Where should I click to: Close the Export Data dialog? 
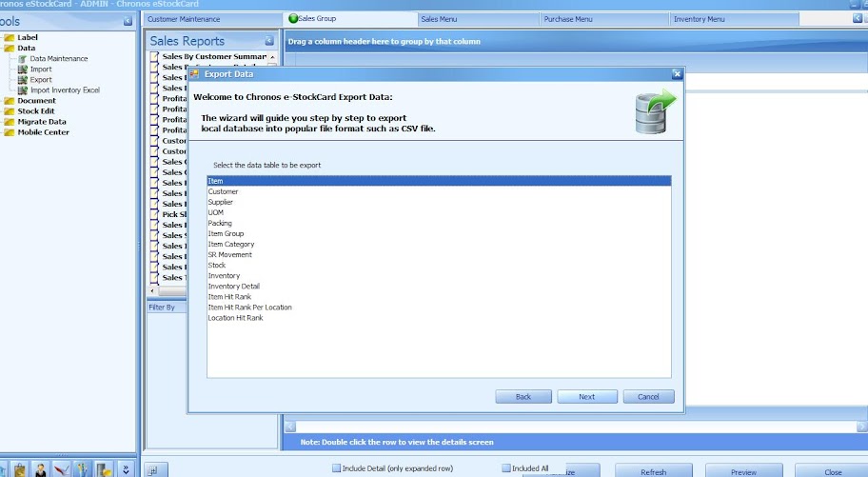[677, 73]
